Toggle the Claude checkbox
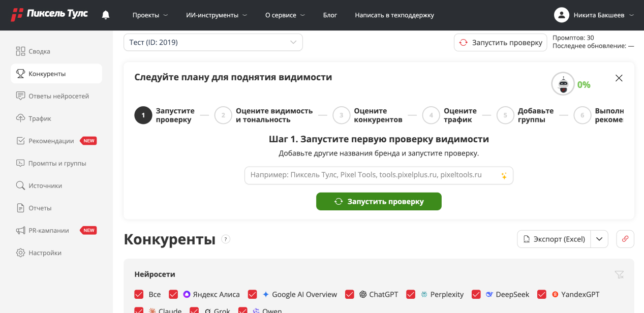The width and height of the screenshot is (644, 313). click(139, 310)
